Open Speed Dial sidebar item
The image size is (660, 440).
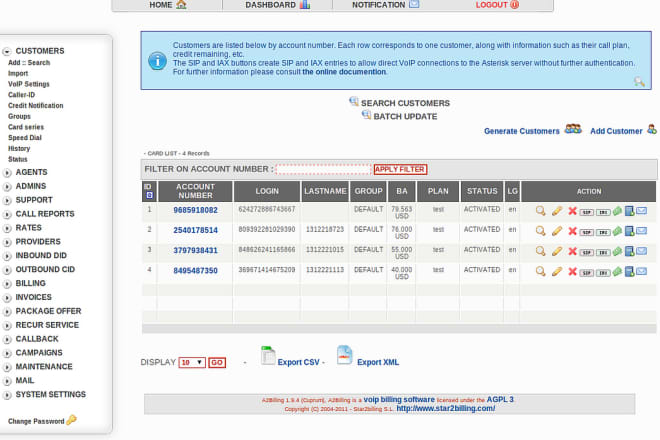(x=25, y=138)
